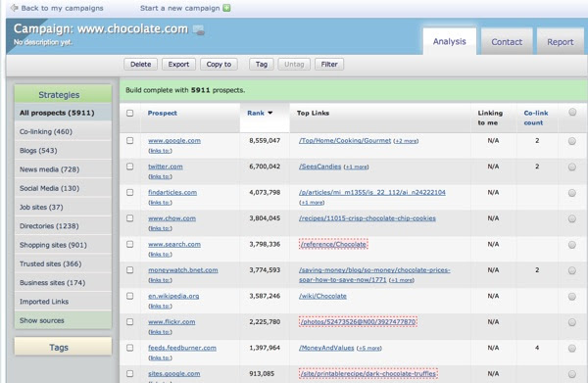This screenshot has width=588, height=383.
Task: Click the round status icon in sites.google.com row
Action: [572, 374]
